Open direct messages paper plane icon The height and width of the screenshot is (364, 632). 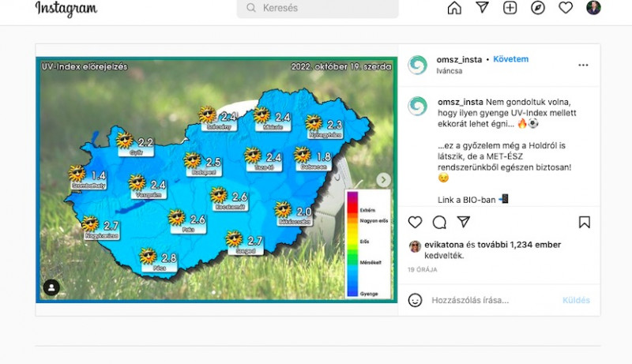tap(483, 8)
